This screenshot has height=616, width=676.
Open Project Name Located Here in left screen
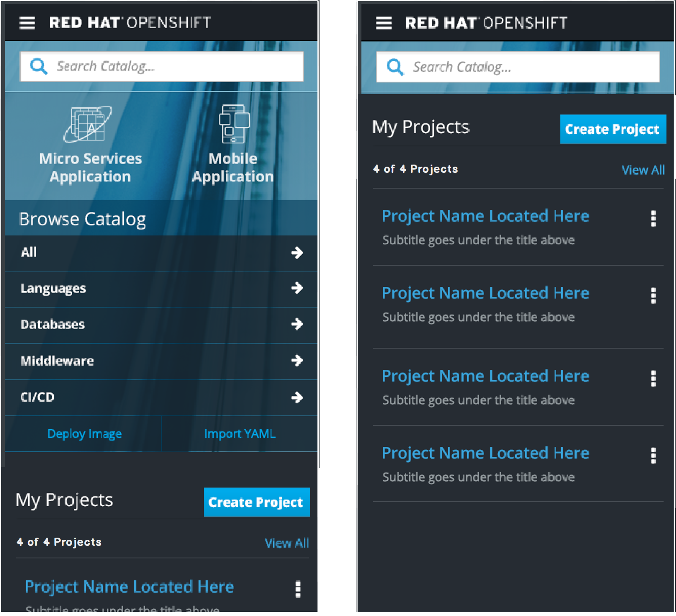(x=129, y=587)
